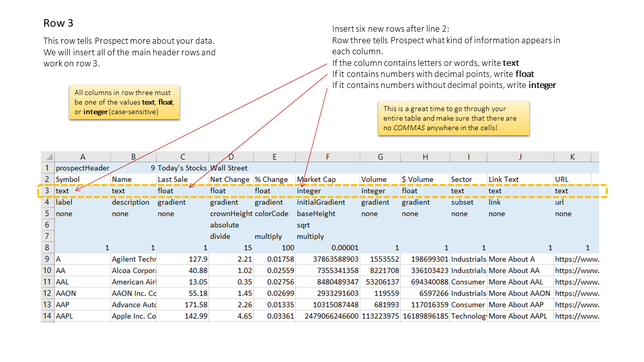Click the '% Change' header cell
644x362 pixels.
(274, 179)
